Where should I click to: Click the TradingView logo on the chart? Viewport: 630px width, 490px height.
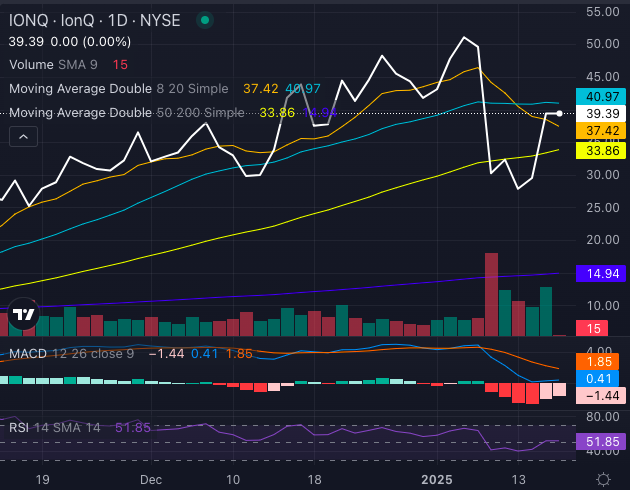pyautogui.click(x=24, y=314)
